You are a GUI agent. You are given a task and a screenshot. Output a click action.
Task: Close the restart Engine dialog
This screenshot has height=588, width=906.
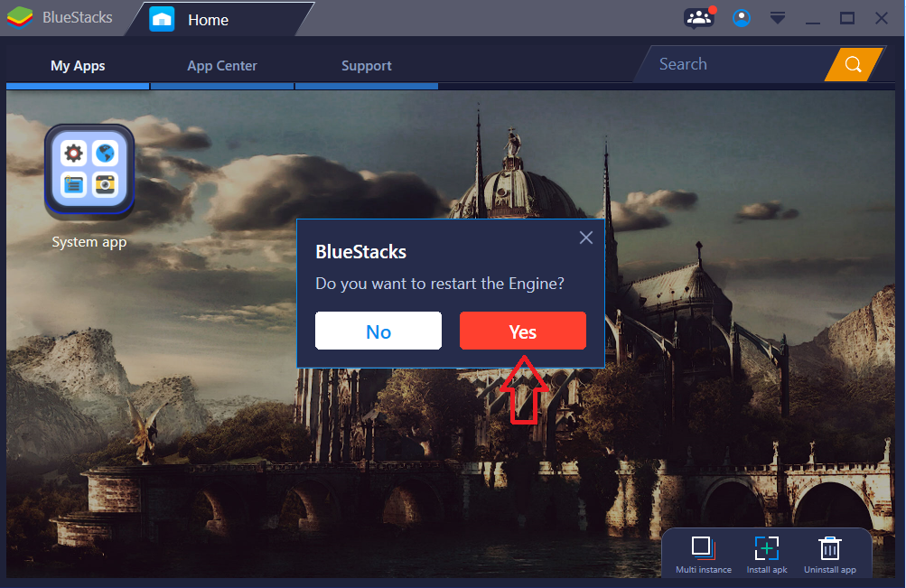click(586, 238)
